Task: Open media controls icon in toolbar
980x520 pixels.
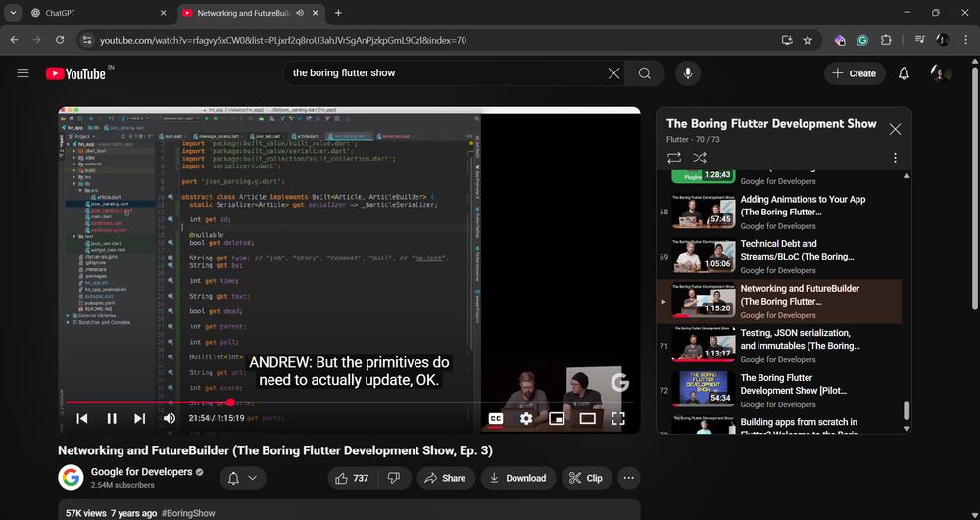Action: click(919, 40)
